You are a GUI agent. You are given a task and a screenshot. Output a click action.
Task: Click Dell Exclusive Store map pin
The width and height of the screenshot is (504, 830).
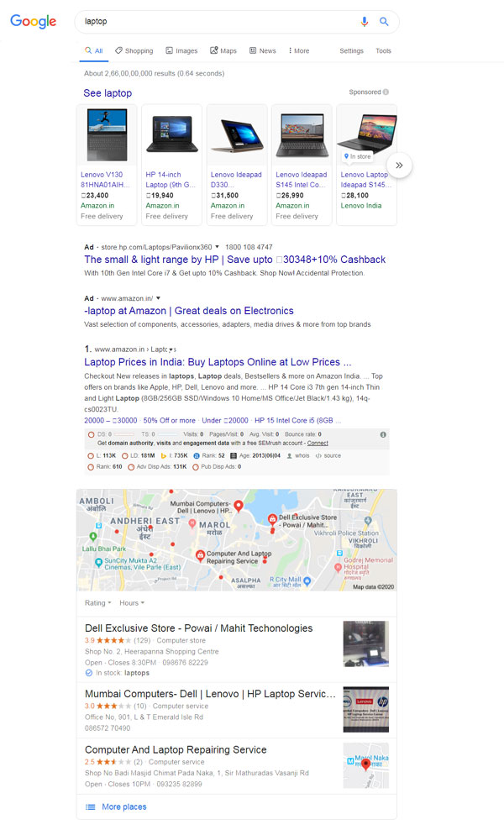click(272, 520)
